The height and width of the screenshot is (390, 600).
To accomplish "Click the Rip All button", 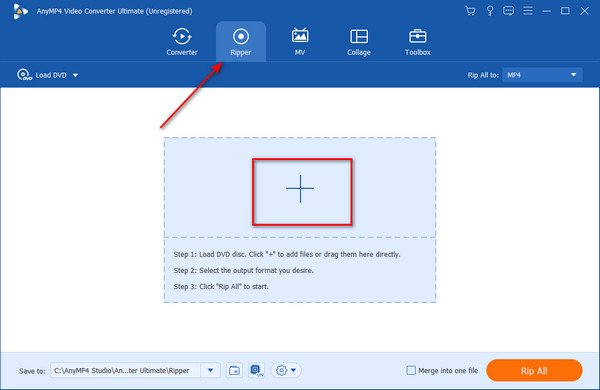I will (x=534, y=370).
